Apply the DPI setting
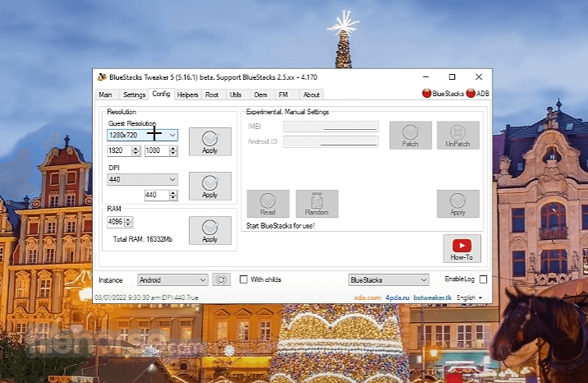Image resolution: width=588 pixels, height=383 pixels. tap(210, 187)
